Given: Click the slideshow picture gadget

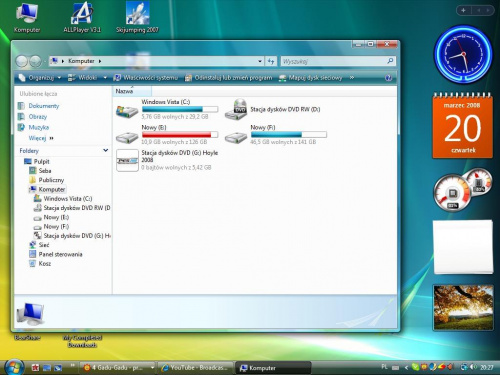Looking at the screenshot, I should tap(463, 307).
